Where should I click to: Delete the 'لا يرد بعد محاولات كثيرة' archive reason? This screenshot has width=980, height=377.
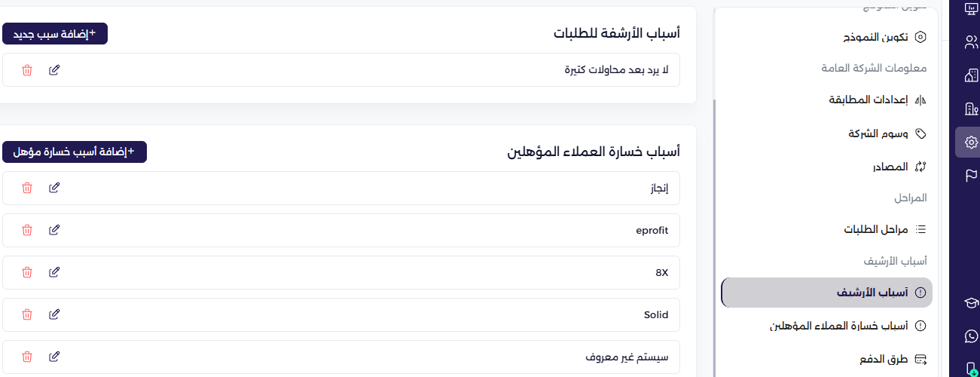coord(27,70)
